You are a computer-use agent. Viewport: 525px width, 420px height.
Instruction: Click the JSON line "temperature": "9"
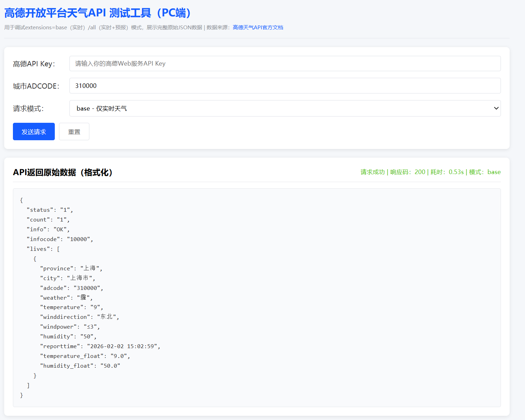pyautogui.click(x=72, y=307)
